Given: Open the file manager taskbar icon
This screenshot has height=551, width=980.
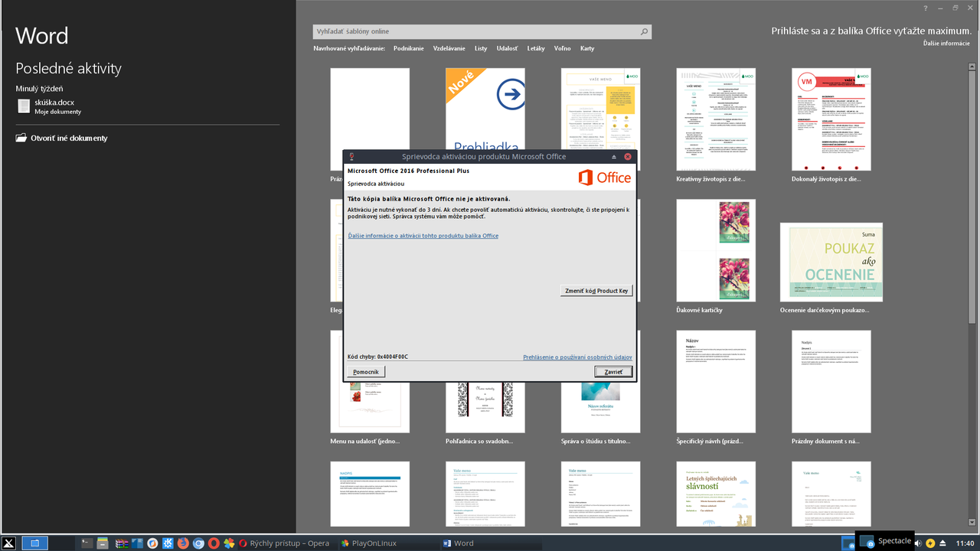Looking at the screenshot, I should 103,543.
